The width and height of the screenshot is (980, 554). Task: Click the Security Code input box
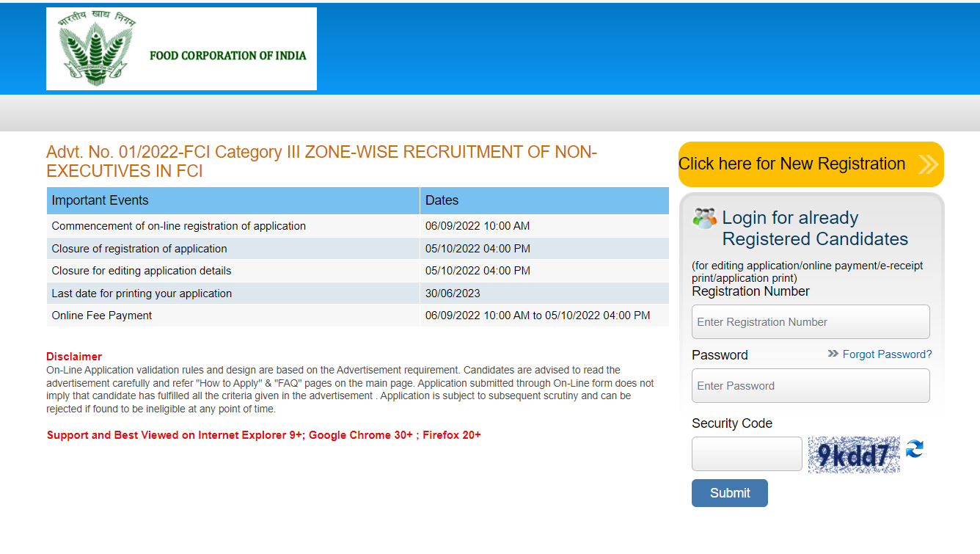point(747,453)
